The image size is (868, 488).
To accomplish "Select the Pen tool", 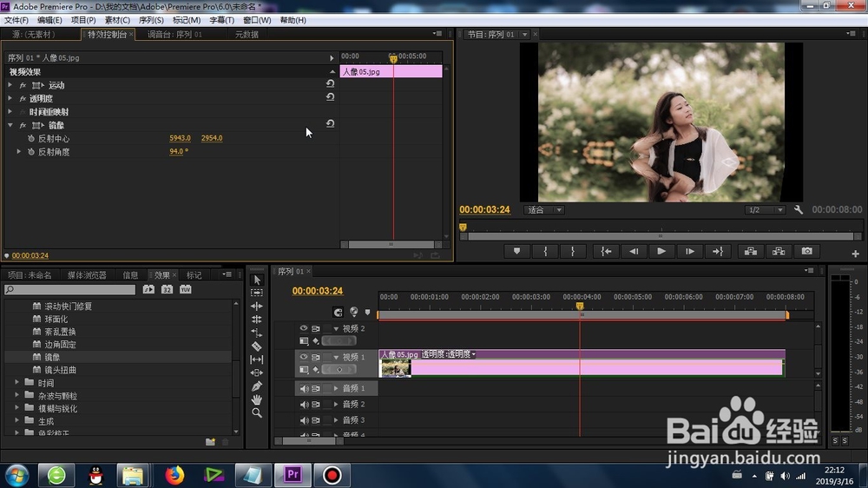I will (x=257, y=386).
